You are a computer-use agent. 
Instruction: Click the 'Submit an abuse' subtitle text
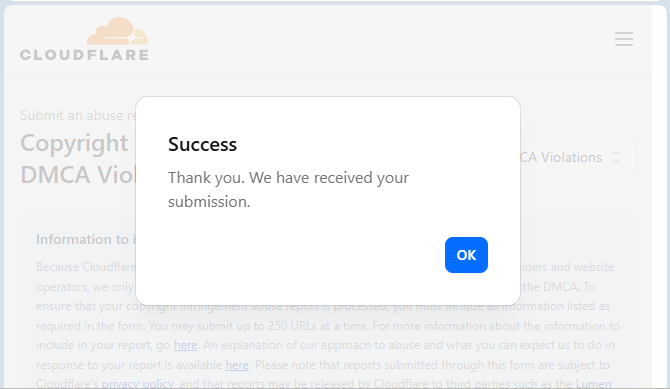pos(78,115)
